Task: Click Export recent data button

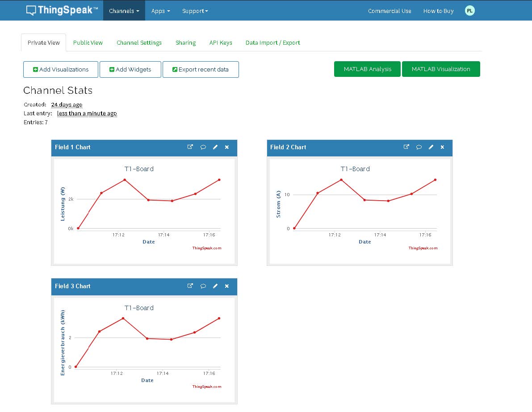Action: click(201, 70)
